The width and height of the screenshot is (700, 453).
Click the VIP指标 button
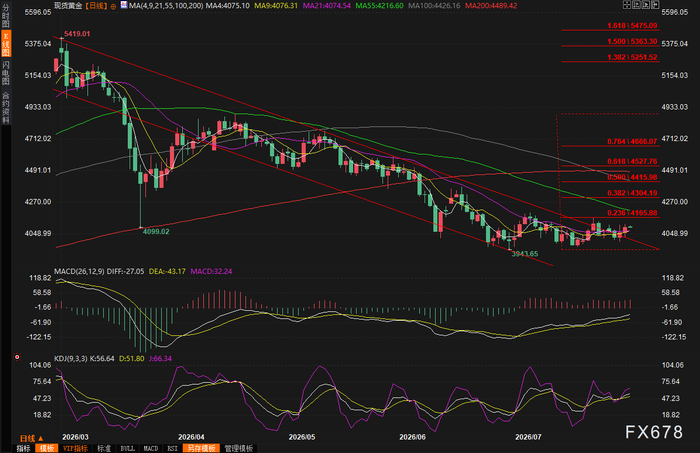tap(75, 448)
